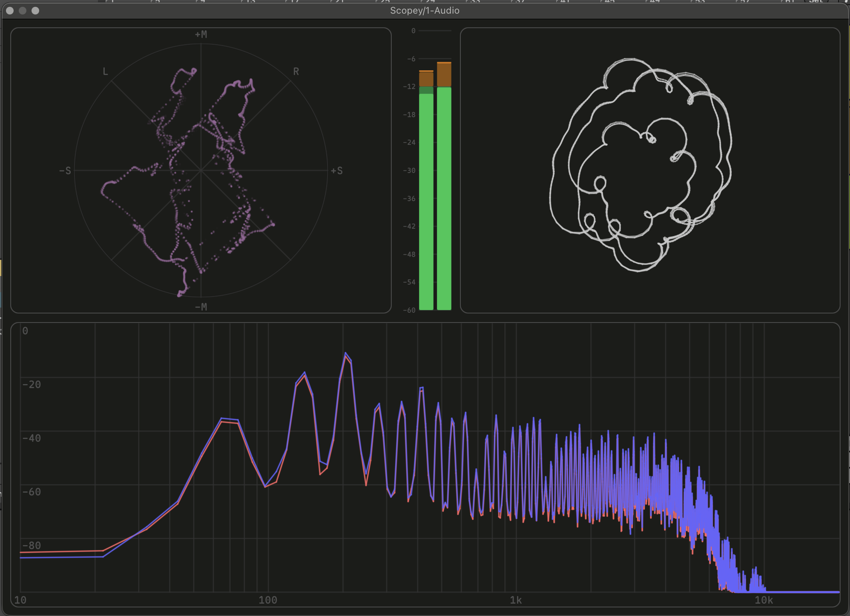Click the +S label on the goniometer

point(337,171)
